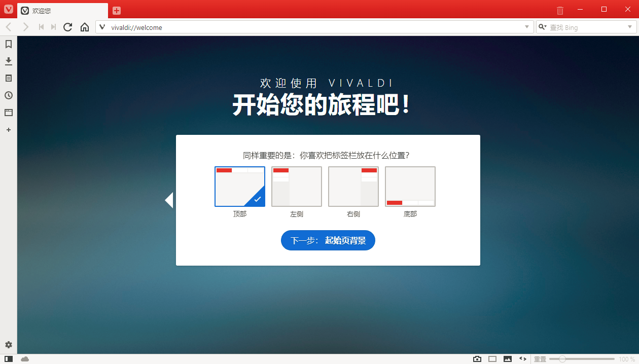Open the Window panel

(x=9, y=113)
